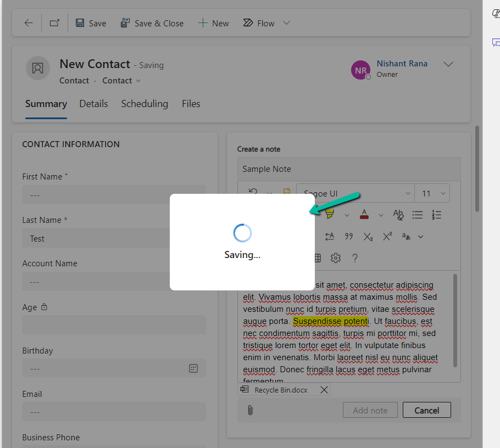Apply a bulleted list
Viewport: 500px width, 448px height.
418,214
